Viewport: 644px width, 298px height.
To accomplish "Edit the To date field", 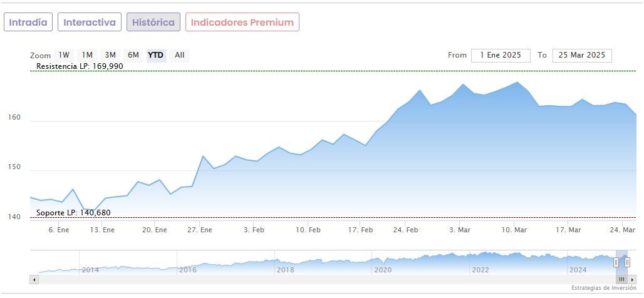I will tap(581, 55).
